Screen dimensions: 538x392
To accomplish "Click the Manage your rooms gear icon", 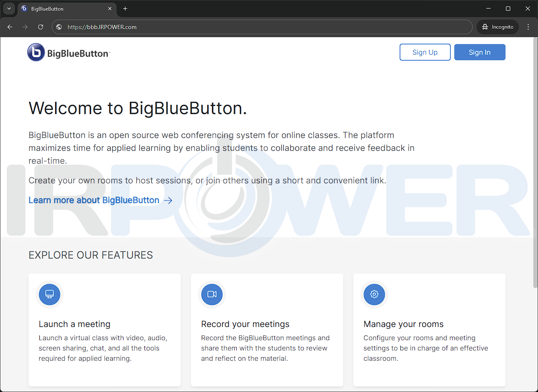I will [374, 294].
